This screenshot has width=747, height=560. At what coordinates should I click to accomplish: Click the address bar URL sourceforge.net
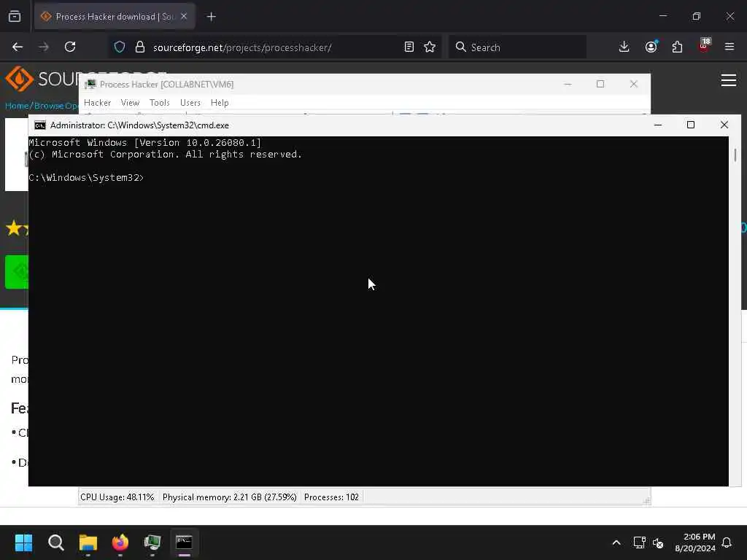241,47
